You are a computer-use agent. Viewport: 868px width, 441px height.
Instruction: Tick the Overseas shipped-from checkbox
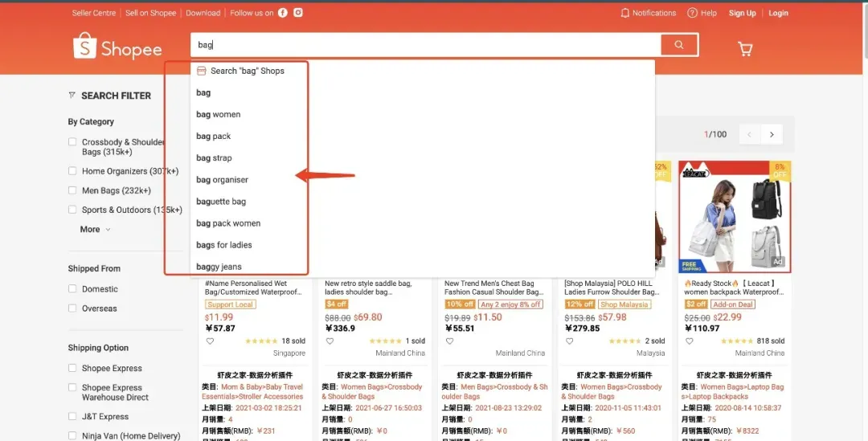pyautogui.click(x=72, y=308)
